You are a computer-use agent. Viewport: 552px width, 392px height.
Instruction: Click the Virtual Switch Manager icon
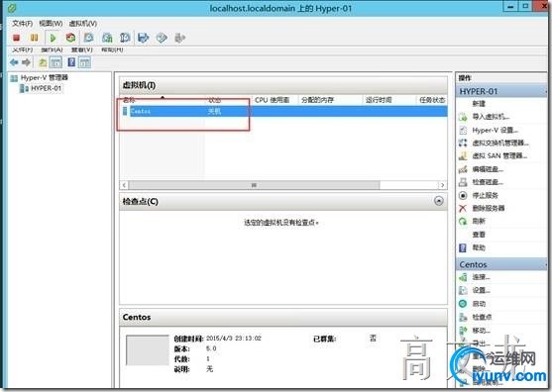(463, 143)
